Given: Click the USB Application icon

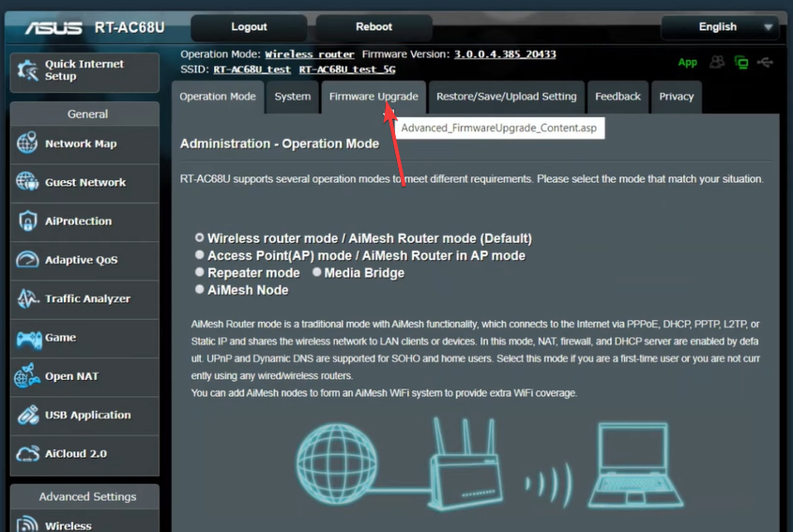Looking at the screenshot, I should [x=28, y=415].
